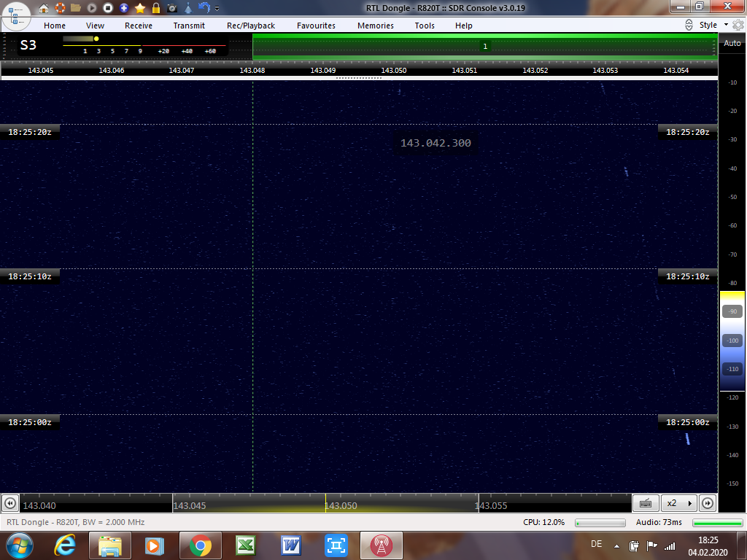Click the S3 signal strength readout
This screenshot has width=747, height=560.
28,45
